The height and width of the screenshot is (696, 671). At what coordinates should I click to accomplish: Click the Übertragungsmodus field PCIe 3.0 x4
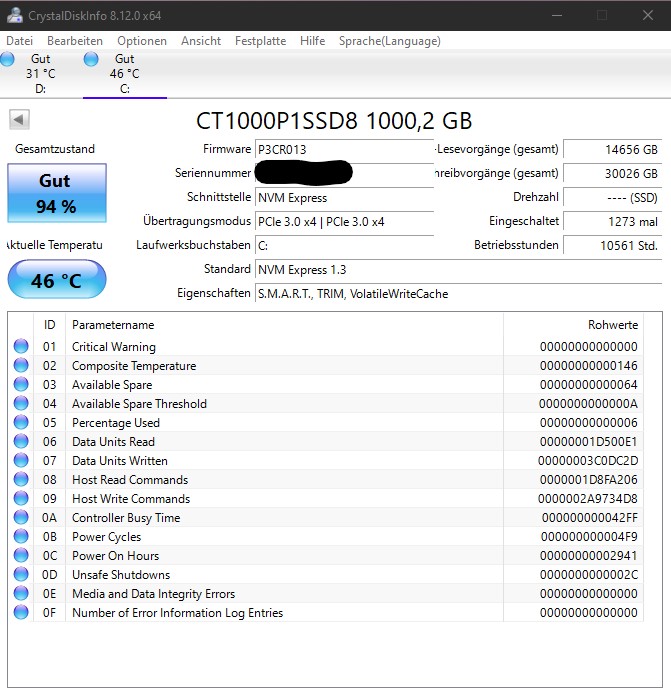(344, 221)
